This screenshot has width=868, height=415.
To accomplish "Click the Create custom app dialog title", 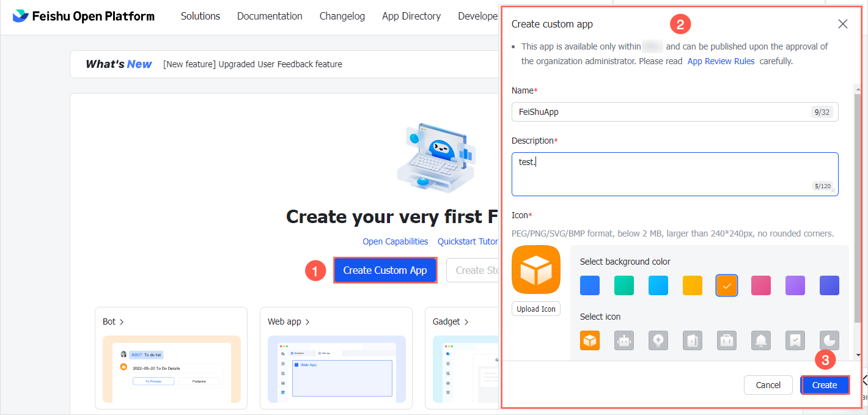I will pyautogui.click(x=552, y=24).
